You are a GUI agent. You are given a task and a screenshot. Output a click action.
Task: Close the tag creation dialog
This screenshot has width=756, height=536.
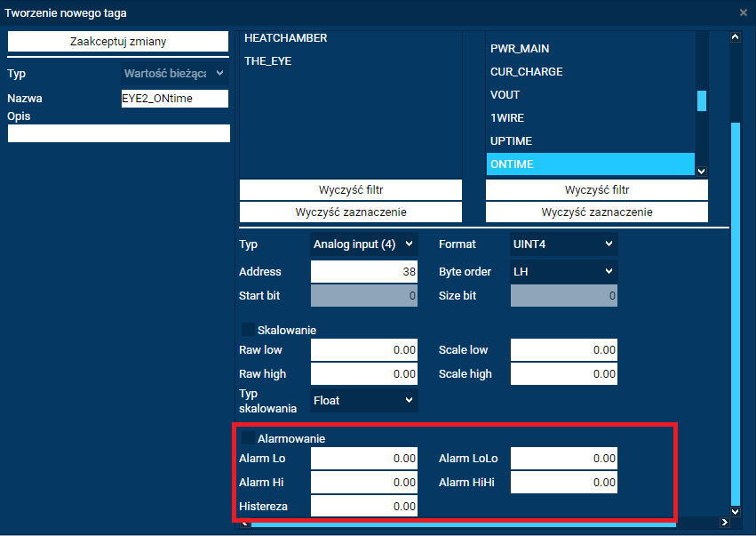click(x=744, y=12)
